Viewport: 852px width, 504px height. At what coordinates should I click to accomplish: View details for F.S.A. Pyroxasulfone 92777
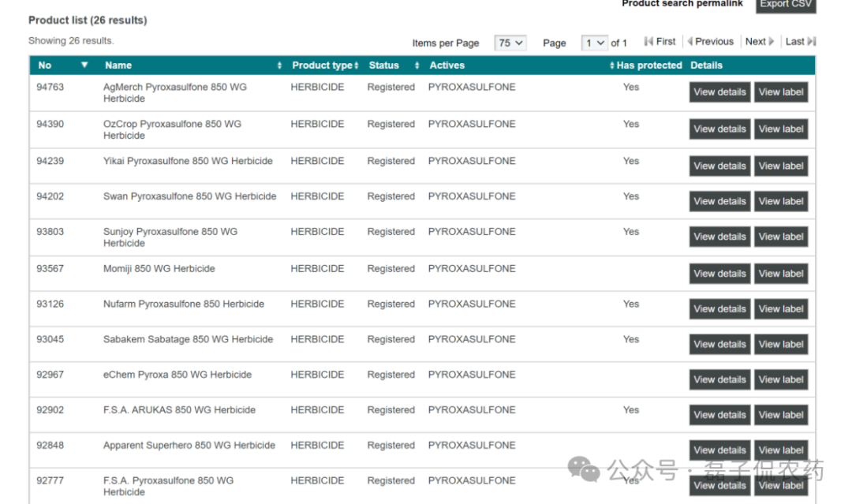click(x=720, y=485)
